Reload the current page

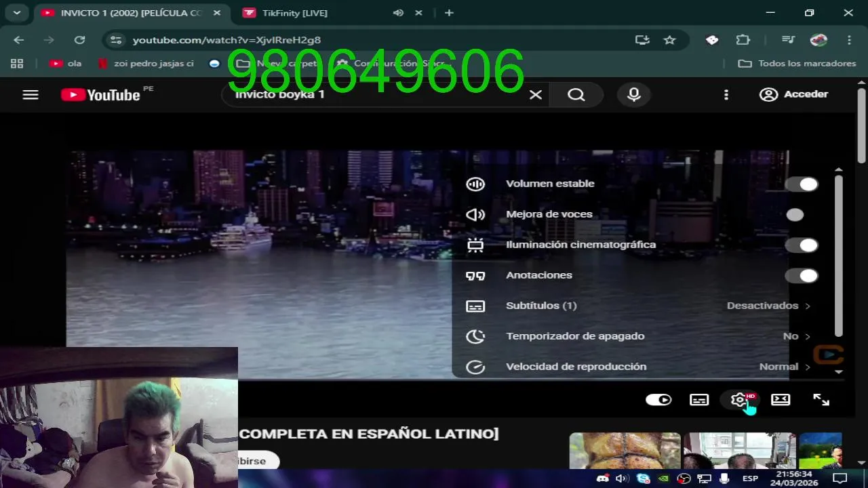79,40
